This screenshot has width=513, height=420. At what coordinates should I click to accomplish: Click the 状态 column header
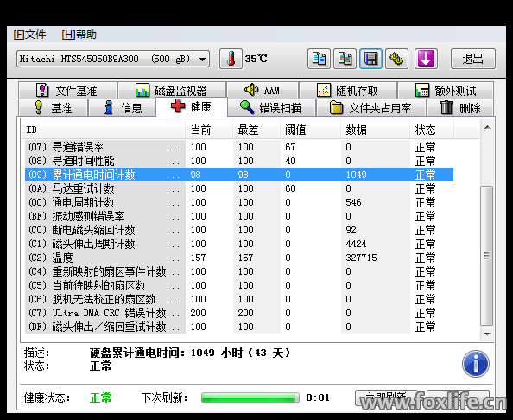coord(432,130)
